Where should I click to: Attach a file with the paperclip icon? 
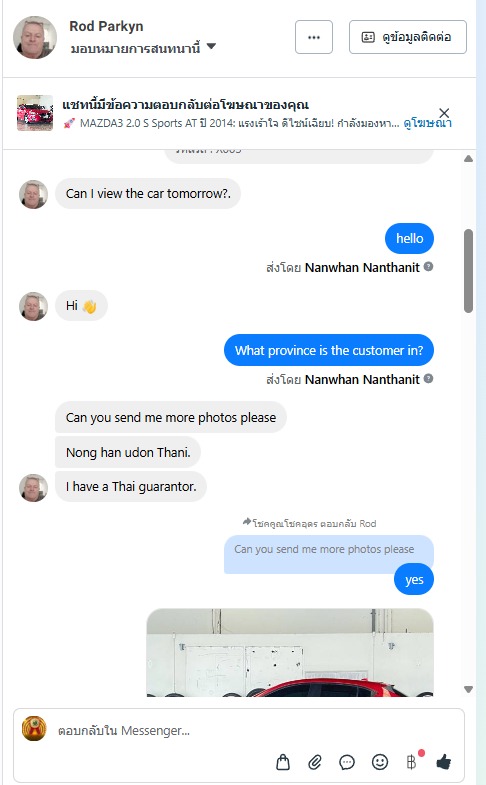click(315, 762)
